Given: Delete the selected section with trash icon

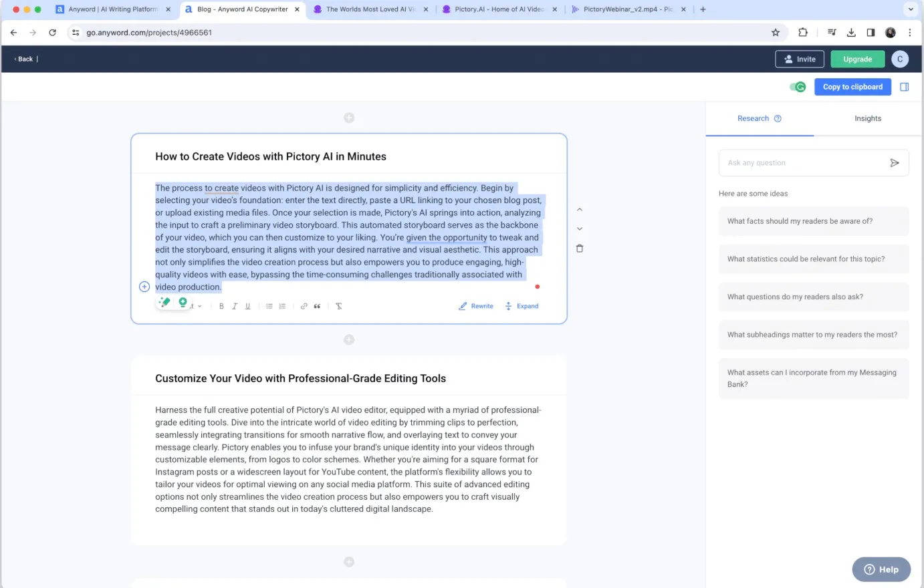Looking at the screenshot, I should click(580, 249).
